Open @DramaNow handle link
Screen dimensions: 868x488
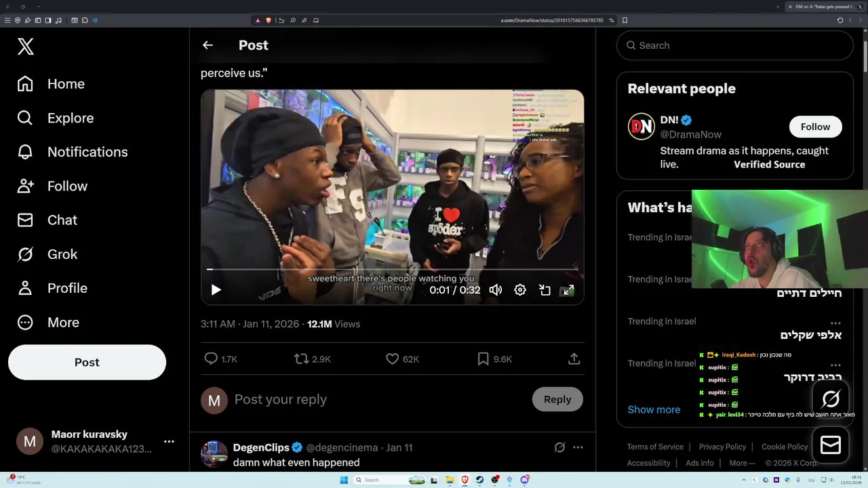coord(690,134)
